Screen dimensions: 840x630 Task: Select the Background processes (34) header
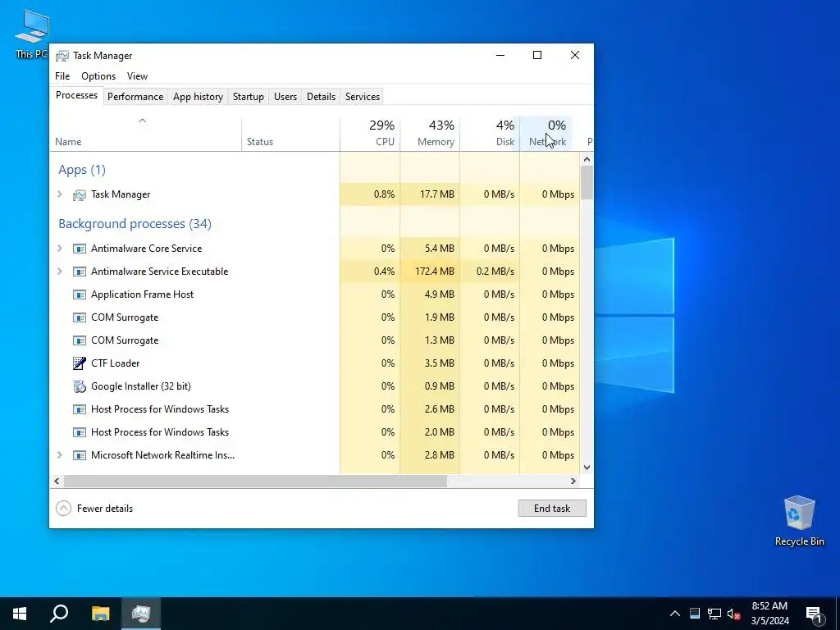(135, 224)
